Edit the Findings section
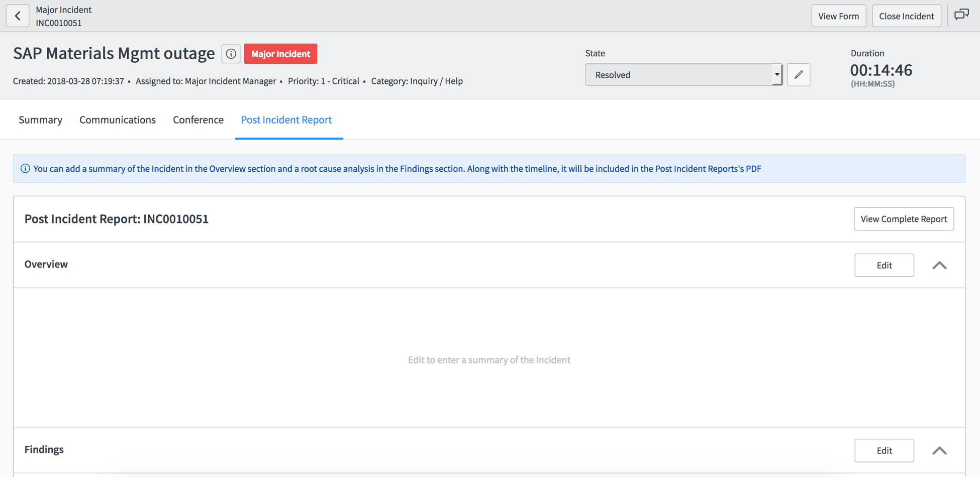Image resolution: width=980 pixels, height=477 pixels. (884, 450)
